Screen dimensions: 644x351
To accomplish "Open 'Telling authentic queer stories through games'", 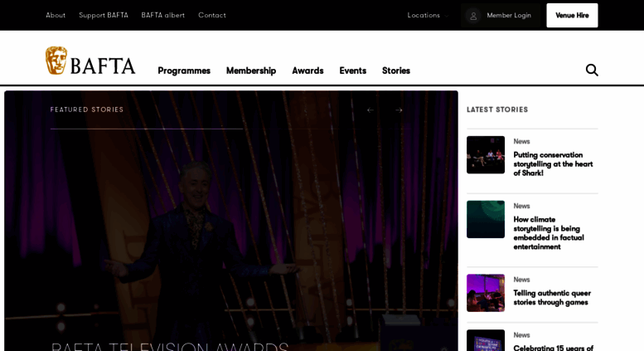I will pos(552,298).
